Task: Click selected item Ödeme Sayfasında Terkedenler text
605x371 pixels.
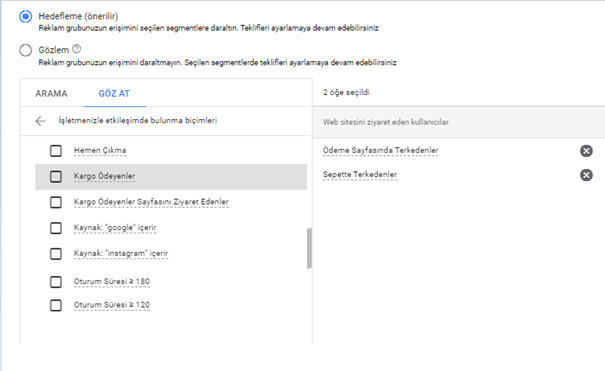Action: (x=380, y=150)
